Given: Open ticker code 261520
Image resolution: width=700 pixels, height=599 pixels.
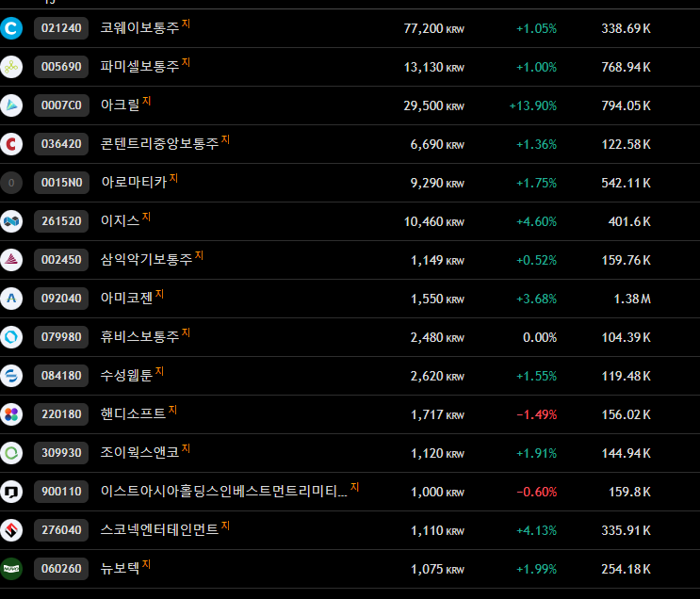Looking at the screenshot, I should tap(61, 221).
